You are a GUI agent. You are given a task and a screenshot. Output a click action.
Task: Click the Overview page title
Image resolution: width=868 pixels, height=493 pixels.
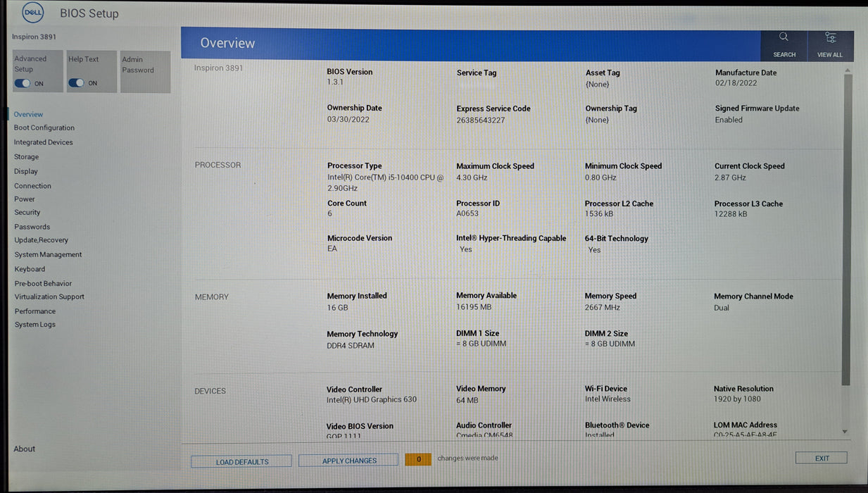pyautogui.click(x=227, y=43)
